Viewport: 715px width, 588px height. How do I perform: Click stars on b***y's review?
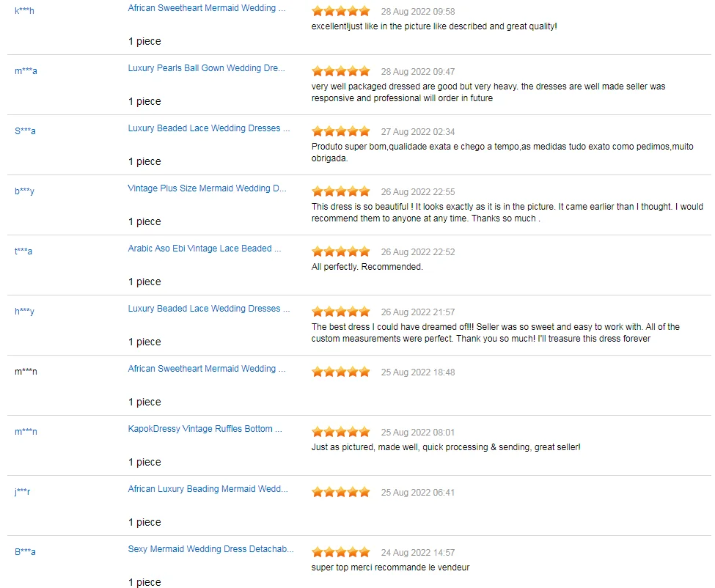(341, 191)
